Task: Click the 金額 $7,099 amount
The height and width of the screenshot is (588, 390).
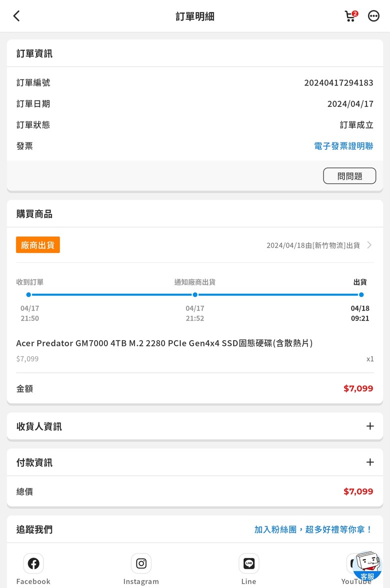Action: (358, 389)
